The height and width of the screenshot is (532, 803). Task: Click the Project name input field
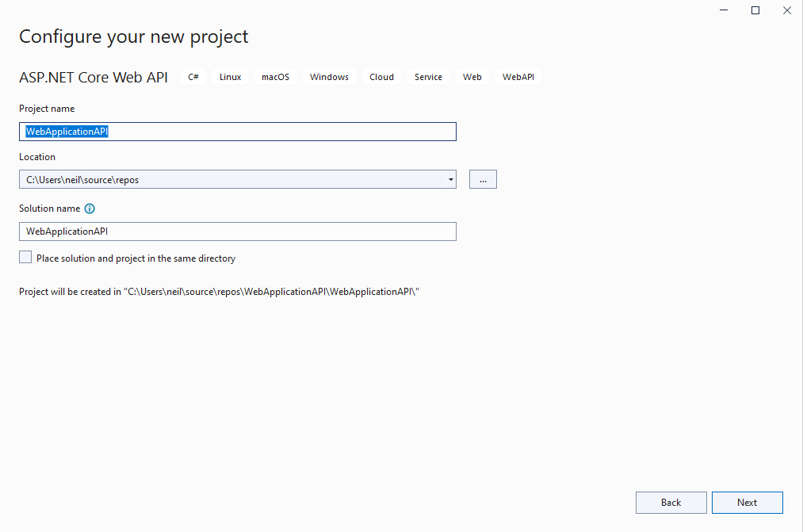tap(238, 132)
